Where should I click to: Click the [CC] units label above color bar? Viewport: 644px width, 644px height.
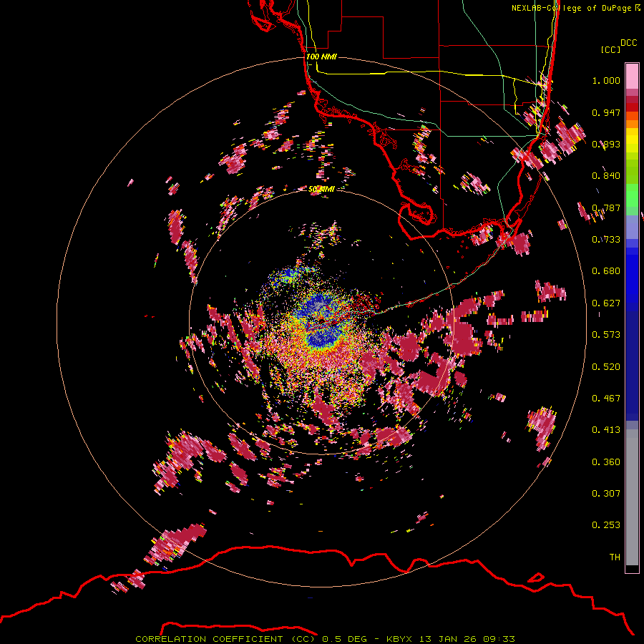click(x=610, y=49)
